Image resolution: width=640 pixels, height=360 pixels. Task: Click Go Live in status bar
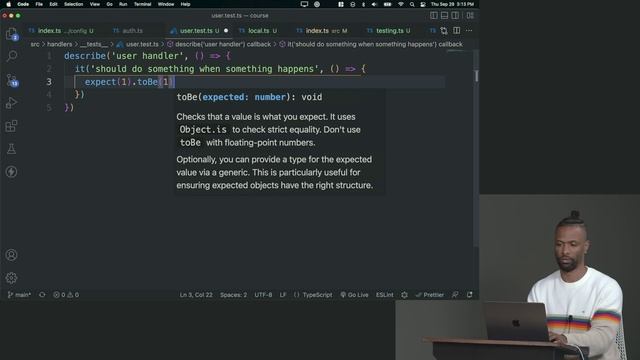pos(354,295)
